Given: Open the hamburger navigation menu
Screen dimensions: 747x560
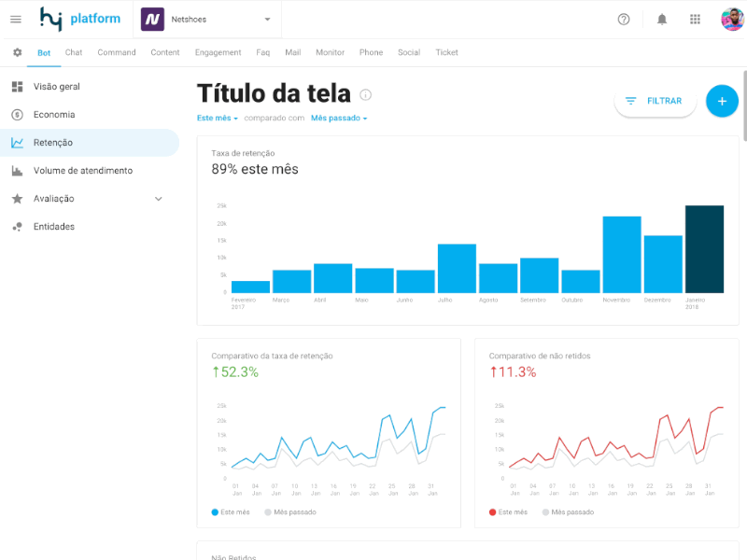Looking at the screenshot, I should (x=15, y=18).
